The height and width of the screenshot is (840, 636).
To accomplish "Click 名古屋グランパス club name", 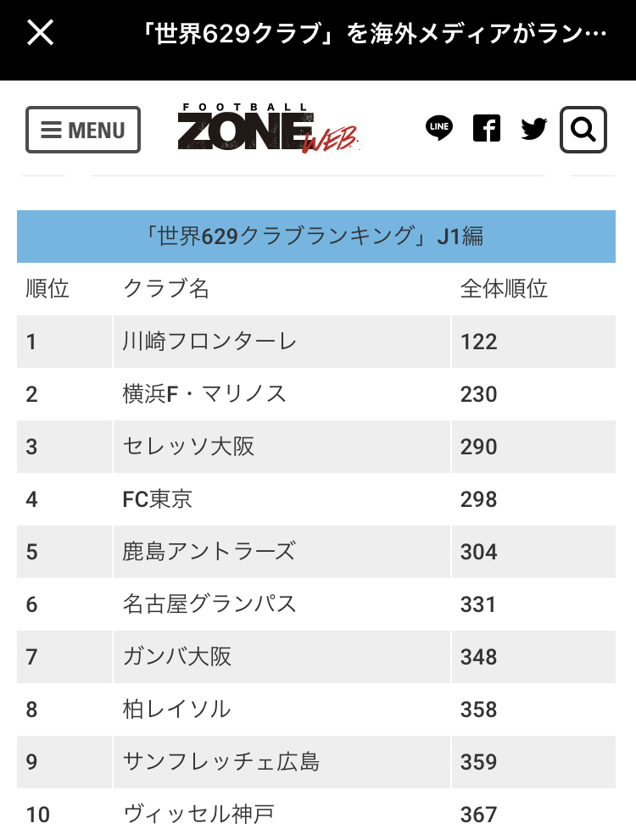I will tap(209, 604).
